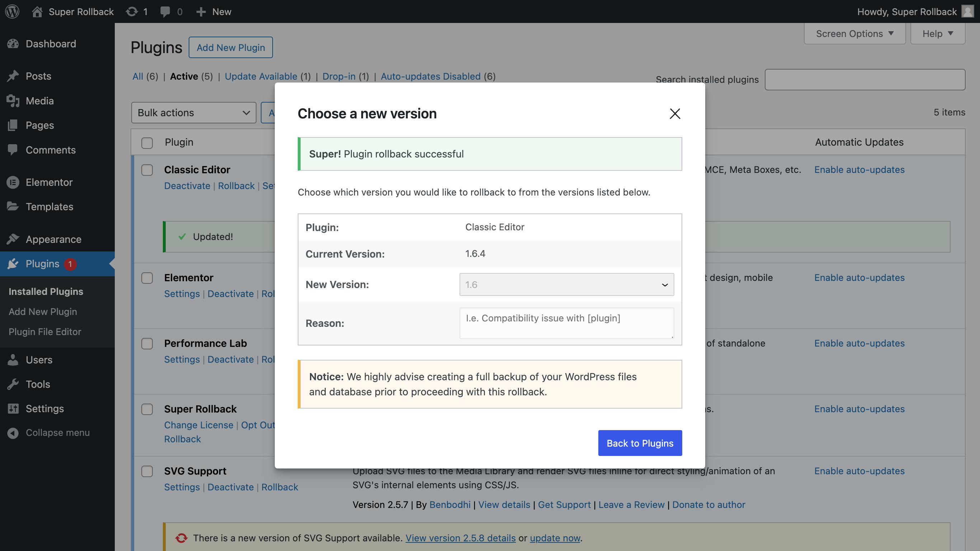Image resolution: width=980 pixels, height=551 pixels.
Task: Open the comments bubble in admin bar
Action: pos(165,11)
